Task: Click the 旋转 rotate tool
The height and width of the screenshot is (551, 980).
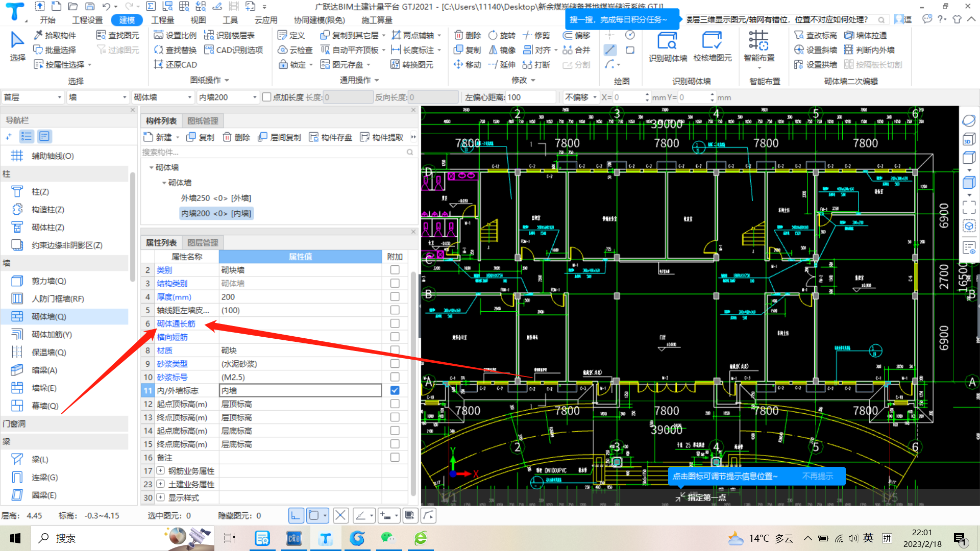Action: (x=502, y=35)
